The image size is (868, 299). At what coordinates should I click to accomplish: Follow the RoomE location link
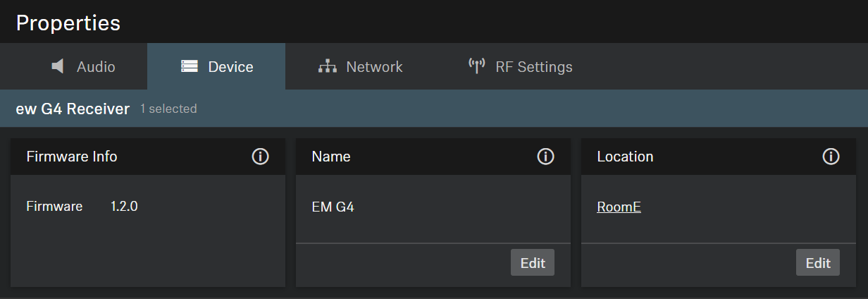pos(619,207)
